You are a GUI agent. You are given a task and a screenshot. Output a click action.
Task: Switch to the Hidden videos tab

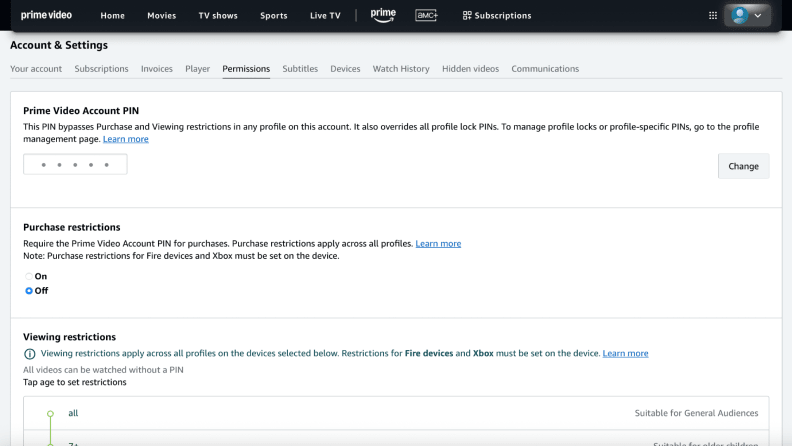470,69
